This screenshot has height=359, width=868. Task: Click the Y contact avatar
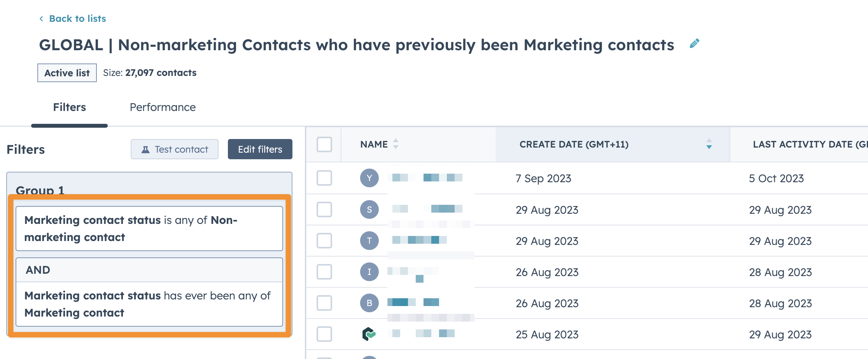(x=369, y=178)
